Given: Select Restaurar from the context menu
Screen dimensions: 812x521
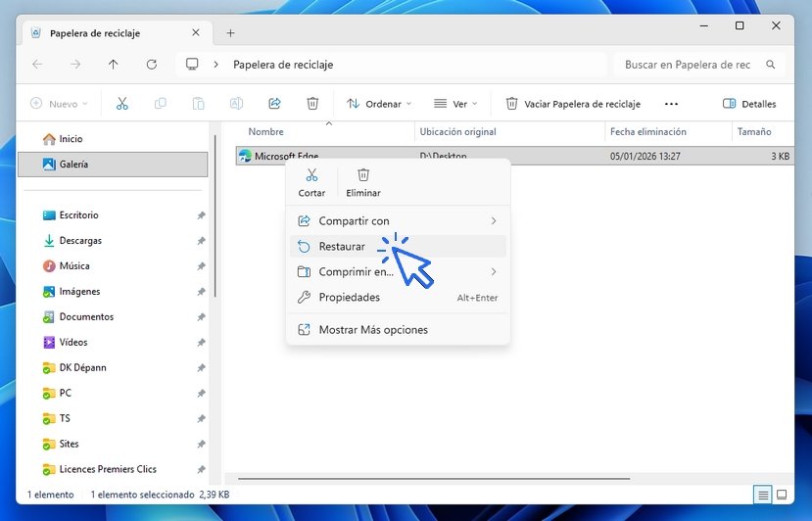Looking at the screenshot, I should (x=342, y=247).
